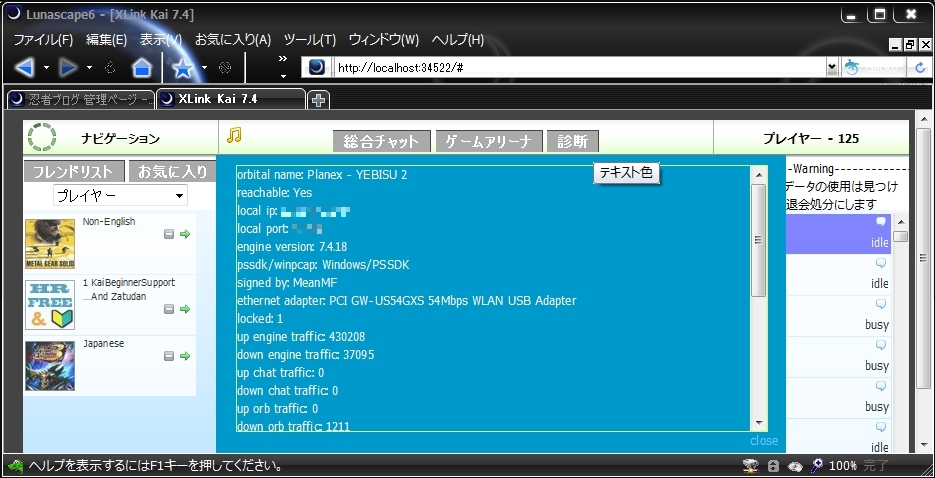This screenshot has height=478, width=935.
Task: Open the ヘルプ(H) menu
Action: [x=457, y=40]
